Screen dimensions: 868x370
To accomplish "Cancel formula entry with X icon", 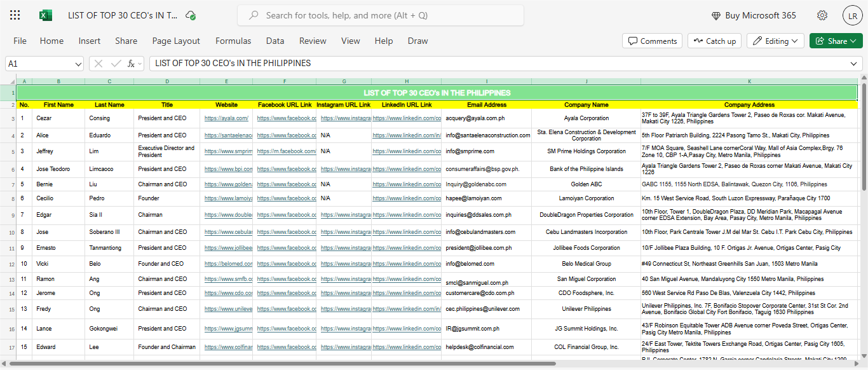I will tap(98, 64).
